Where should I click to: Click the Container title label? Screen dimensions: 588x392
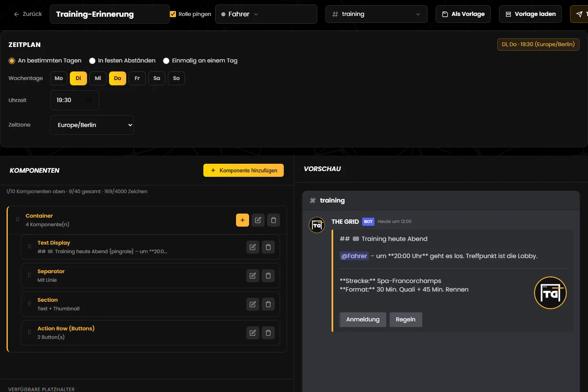[x=39, y=216]
